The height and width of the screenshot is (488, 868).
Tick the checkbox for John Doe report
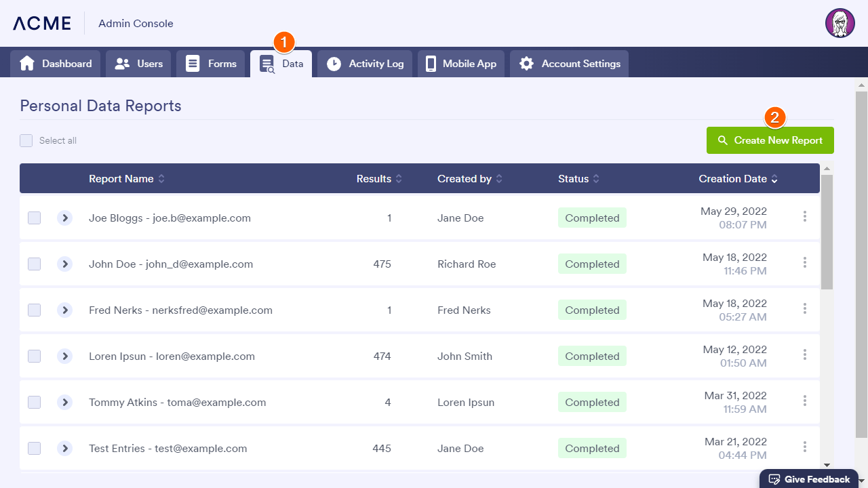[35, 264]
